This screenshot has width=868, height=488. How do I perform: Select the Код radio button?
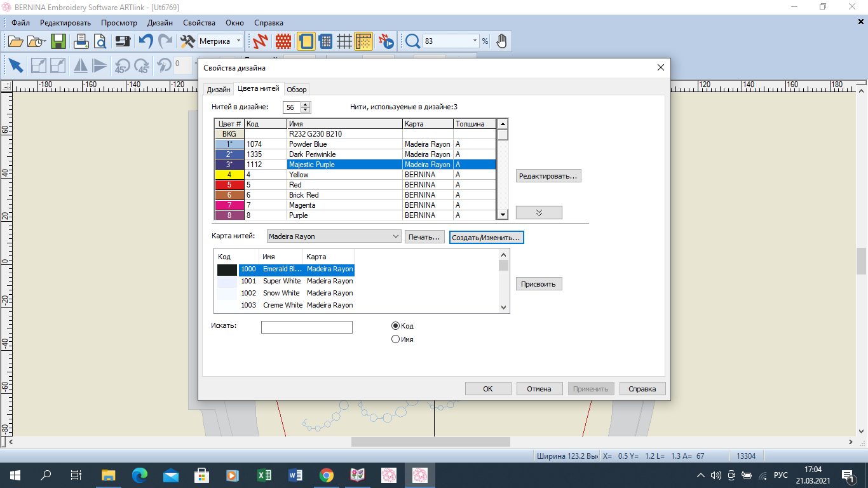tap(396, 326)
